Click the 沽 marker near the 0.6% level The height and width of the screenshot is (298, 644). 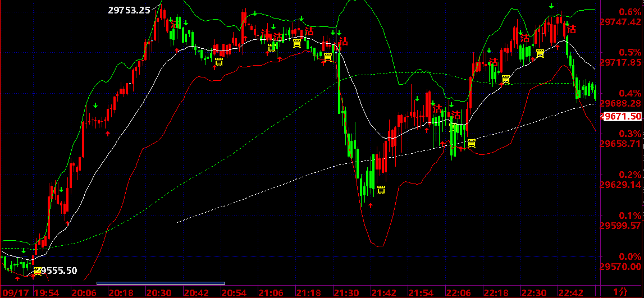(x=572, y=29)
